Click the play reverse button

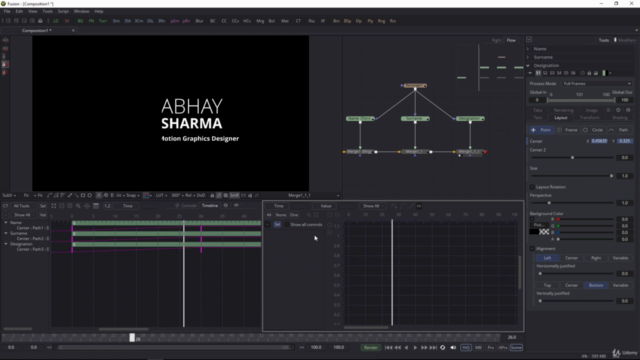[x=406, y=348]
